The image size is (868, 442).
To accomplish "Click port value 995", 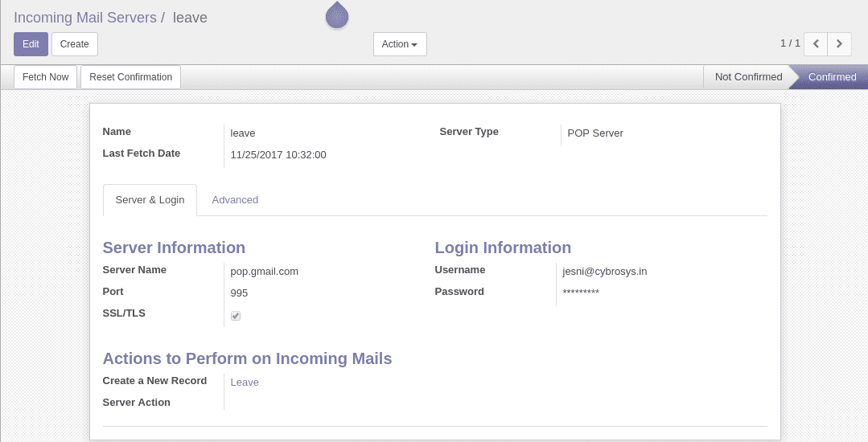I will pyautogui.click(x=239, y=293).
